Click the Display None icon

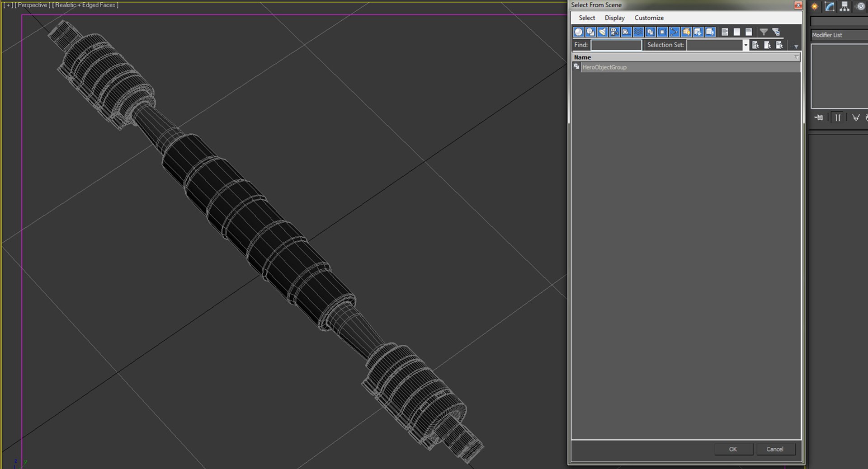pyautogui.click(x=737, y=32)
